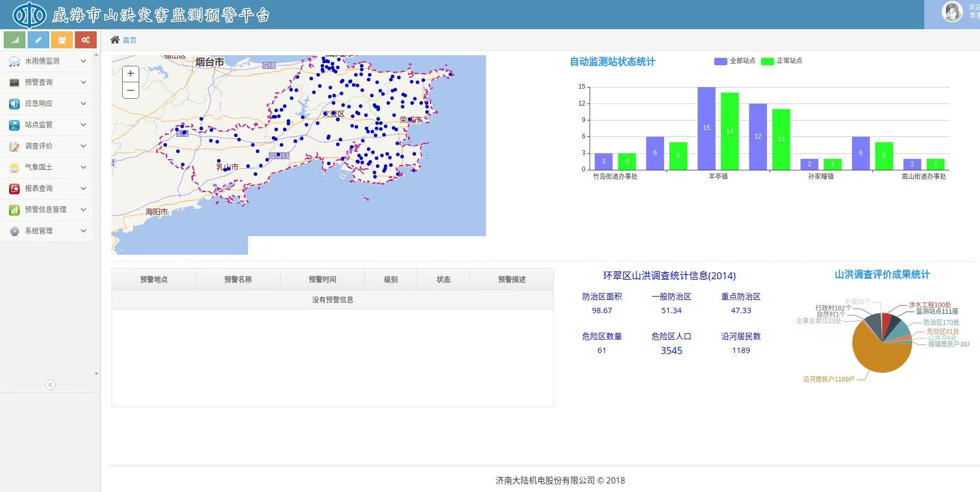Zoom in the map with the plus button
Image resolution: width=980 pixels, height=492 pixels.
tap(131, 74)
